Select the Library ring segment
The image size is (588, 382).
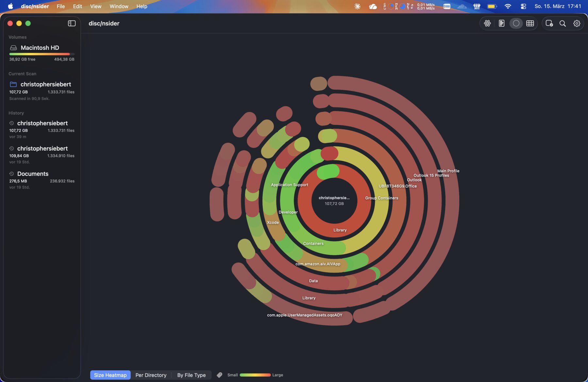340,230
